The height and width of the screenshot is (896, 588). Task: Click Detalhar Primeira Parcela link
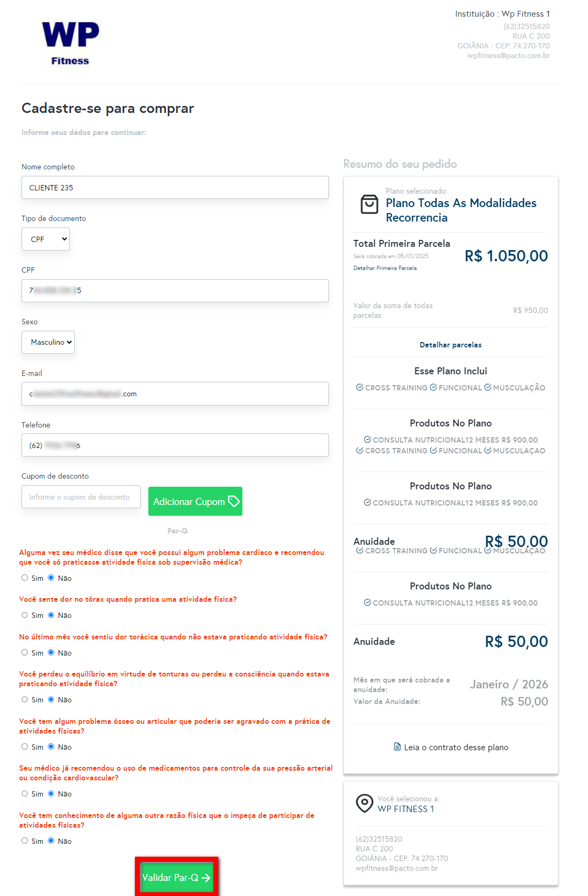(x=385, y=268)
